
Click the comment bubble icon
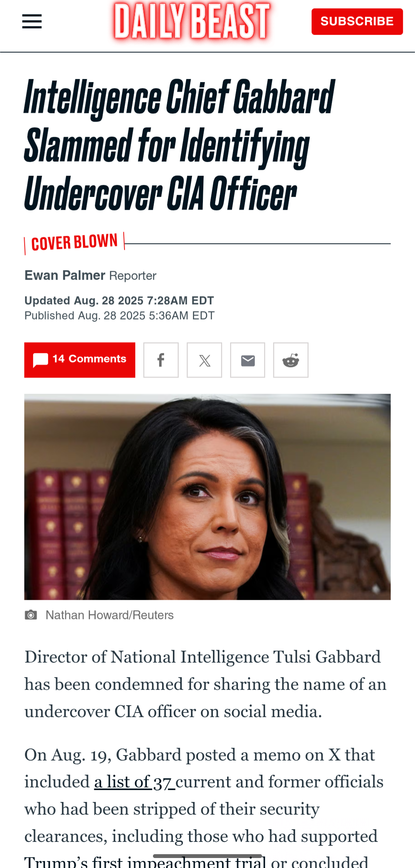point(40,360)
